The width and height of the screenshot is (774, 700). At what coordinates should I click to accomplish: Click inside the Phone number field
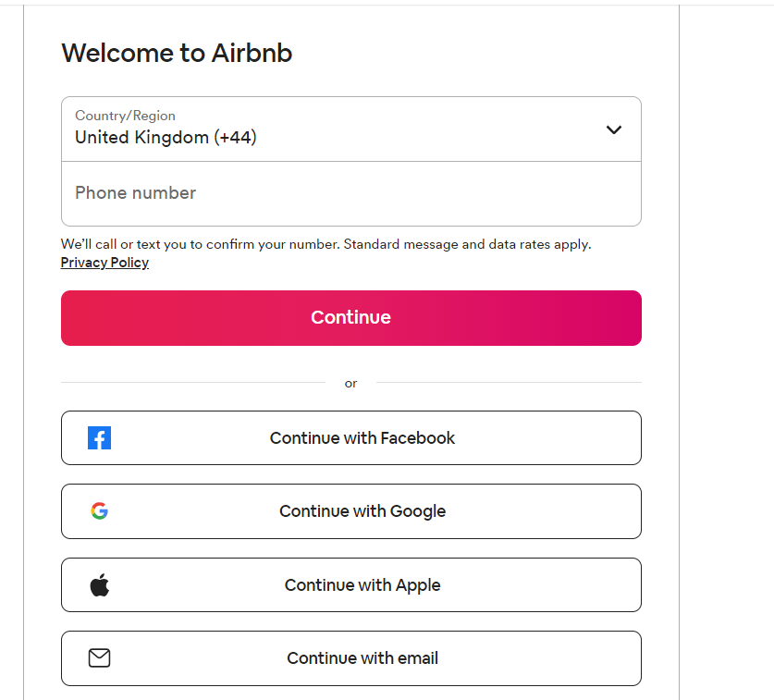pos(350,193)
